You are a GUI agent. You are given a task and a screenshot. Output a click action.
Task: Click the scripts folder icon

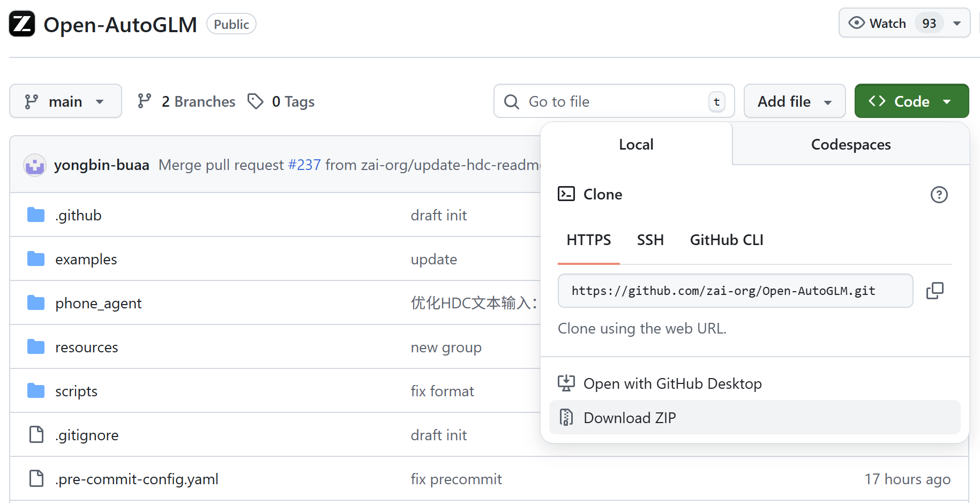click(36, 390)
